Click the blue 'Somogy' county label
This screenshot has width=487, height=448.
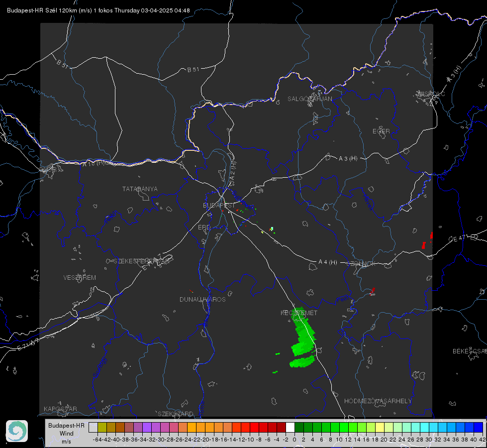coord(99,367)
